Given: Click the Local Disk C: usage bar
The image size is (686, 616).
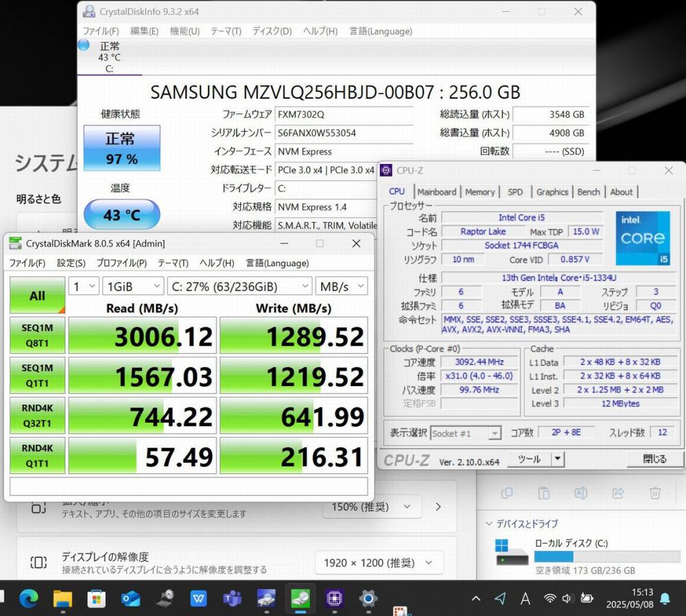Looking at the screenshot, I should (x=607, y=556).
